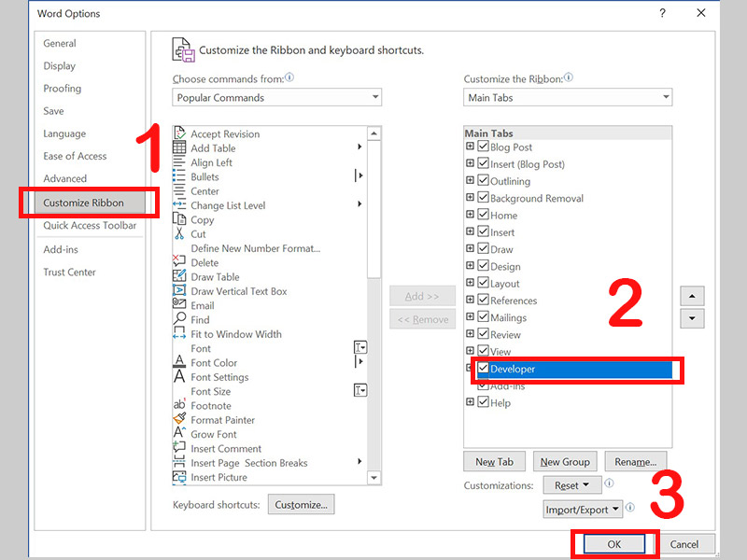Select the Insert Page Section Breaks icon
The image size is (747, 560).
coord(179,461)
